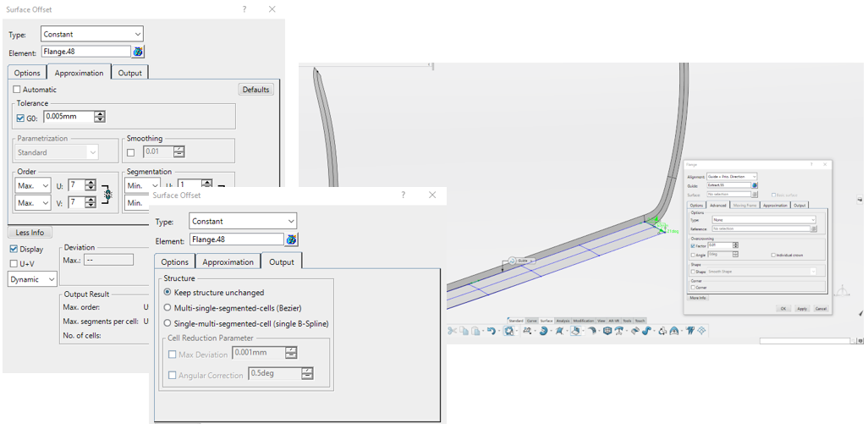Click the U/V order link chain icon
Image resolution: width=868 pixels, height=429 pixels.
coord(107,195)
